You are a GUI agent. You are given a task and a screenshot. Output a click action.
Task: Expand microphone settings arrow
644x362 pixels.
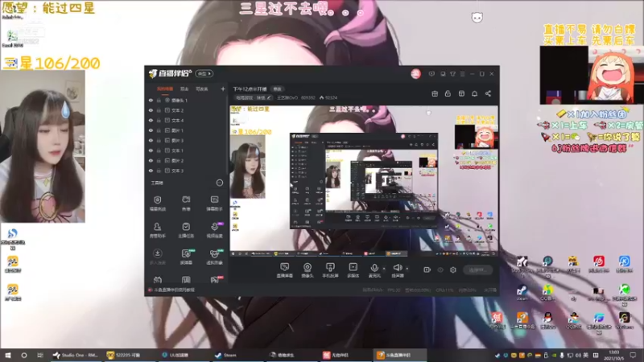[x=384, y=269]
